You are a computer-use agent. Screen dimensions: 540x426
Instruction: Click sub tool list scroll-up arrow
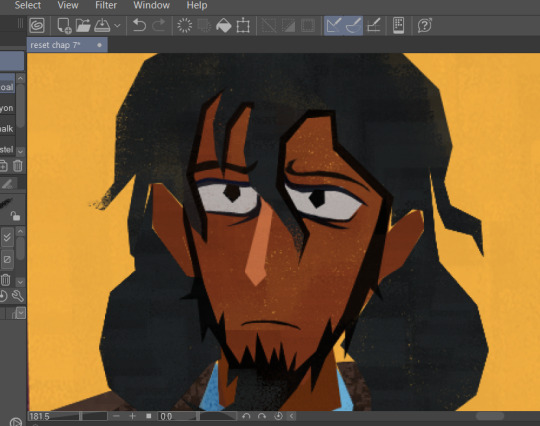[x=20, y=78]
